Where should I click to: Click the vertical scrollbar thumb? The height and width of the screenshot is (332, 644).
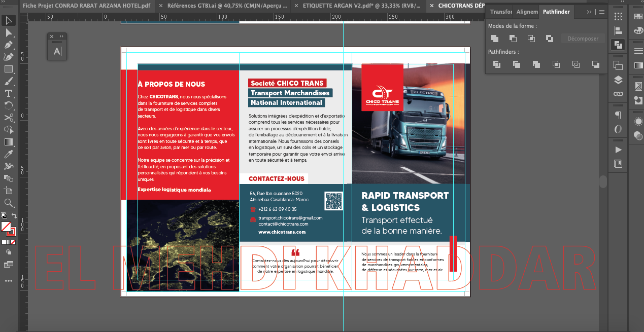pos(603,181)
